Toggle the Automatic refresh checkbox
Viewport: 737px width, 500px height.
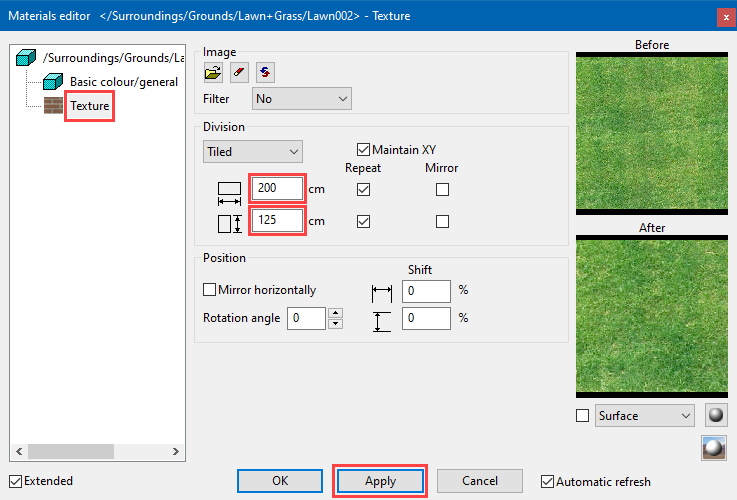pyautogui.click(x=547, y=481)
